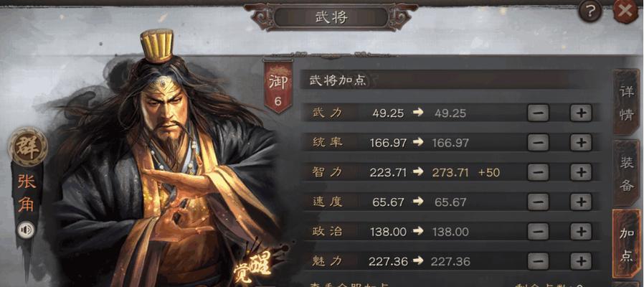This screenshot has width=644, height=287.
Task: Remove a point from 统率
Action: (538, 142)
